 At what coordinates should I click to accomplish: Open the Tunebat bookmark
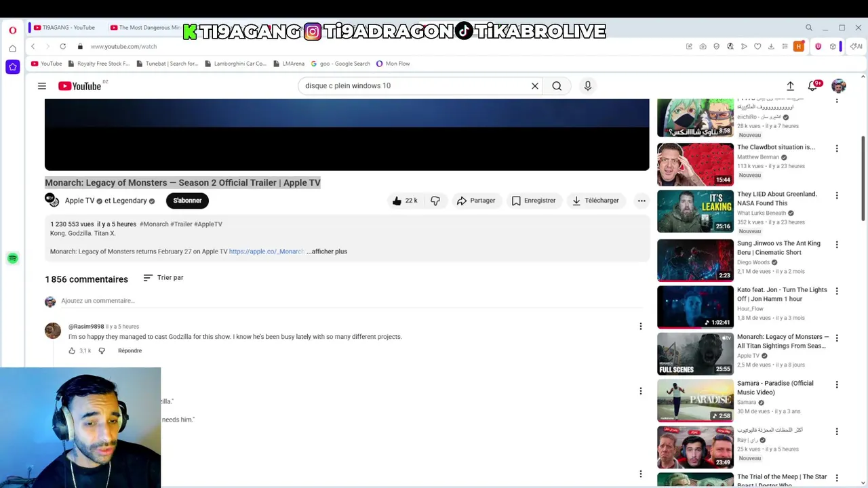[x=167, y=64]
